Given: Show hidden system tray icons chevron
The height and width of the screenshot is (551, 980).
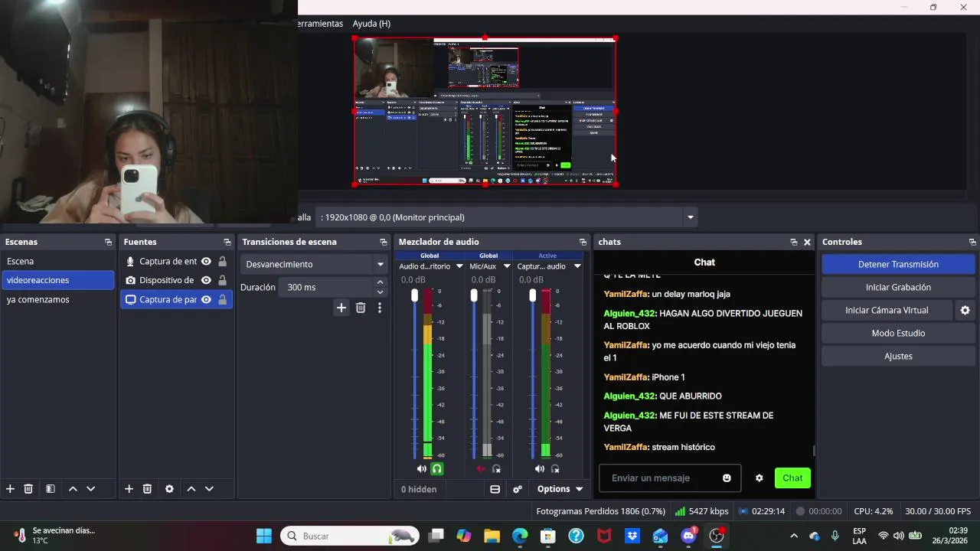Looking at the screenshot, I should coord(794,536).
